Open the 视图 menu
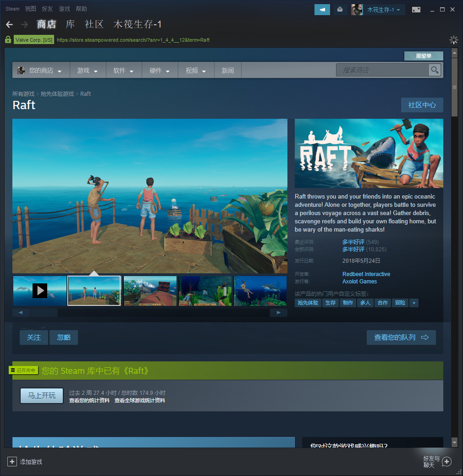The height and width of the screenshot is (476, 463). tap(30, 9)
